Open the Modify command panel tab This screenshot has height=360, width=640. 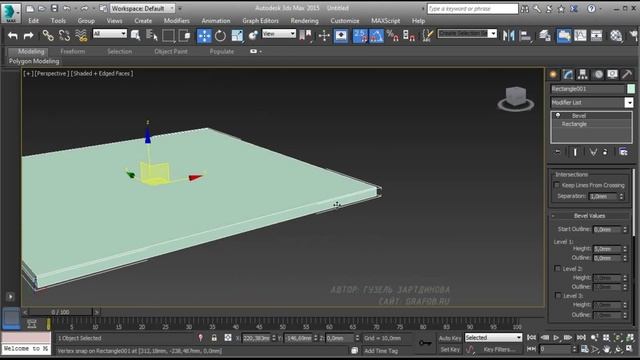tap(568, 74)
